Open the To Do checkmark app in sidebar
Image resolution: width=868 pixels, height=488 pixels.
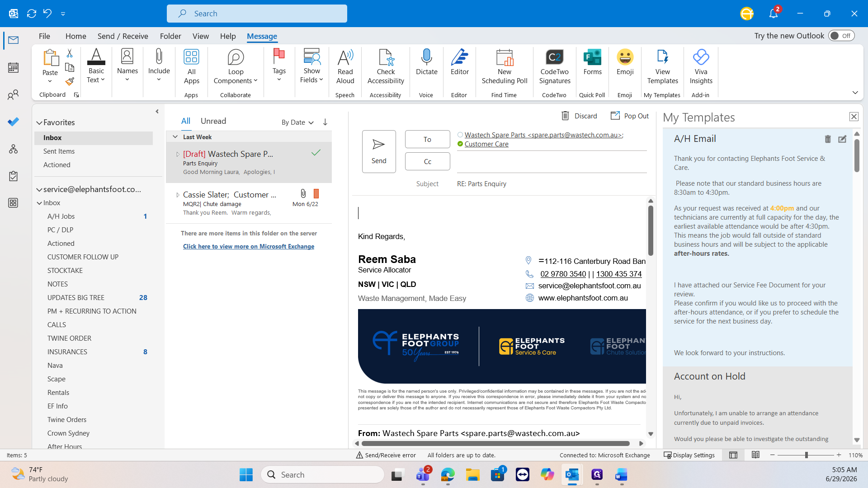coord(14,122)
